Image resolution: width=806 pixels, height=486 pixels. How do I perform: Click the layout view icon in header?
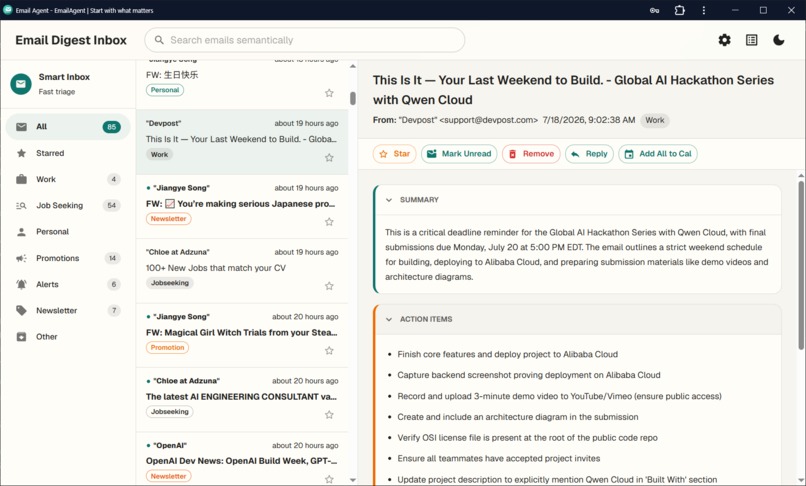point(752,40)
